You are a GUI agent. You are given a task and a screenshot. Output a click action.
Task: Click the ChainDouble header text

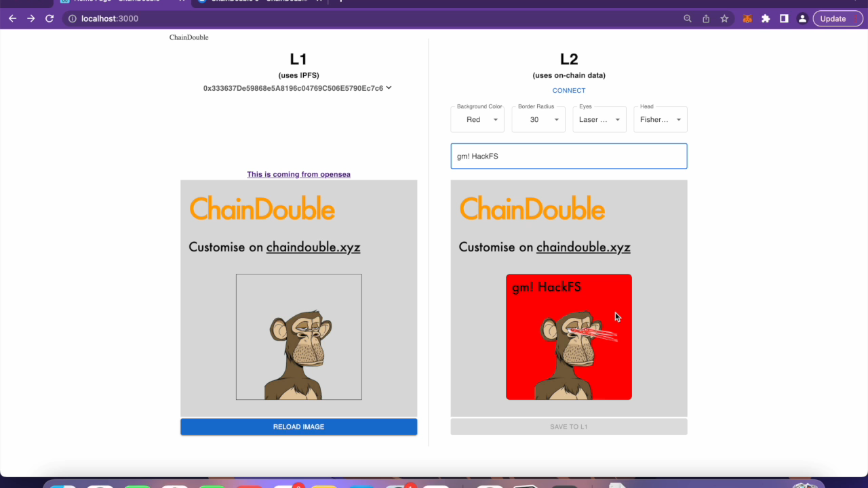[x=189, y=37]
